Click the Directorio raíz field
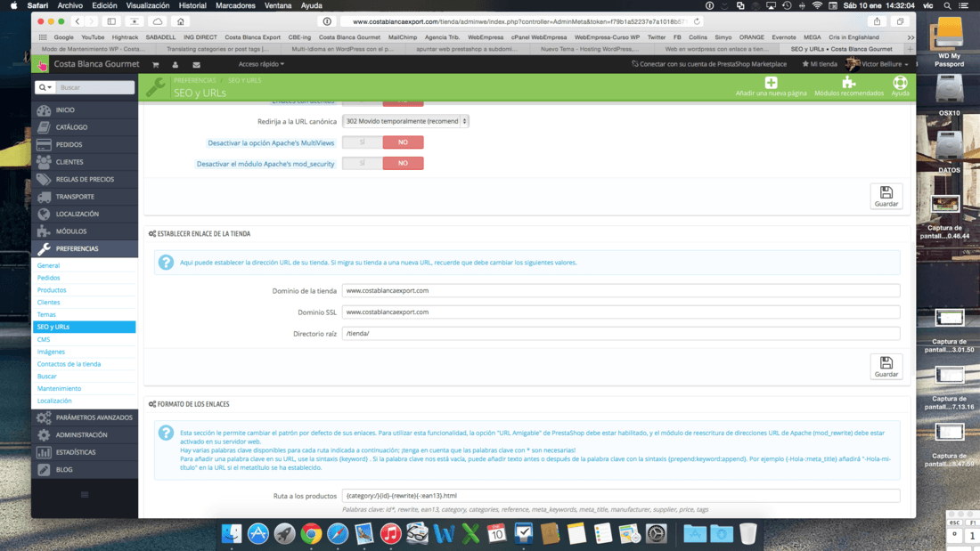 click(x=621, y=334)
